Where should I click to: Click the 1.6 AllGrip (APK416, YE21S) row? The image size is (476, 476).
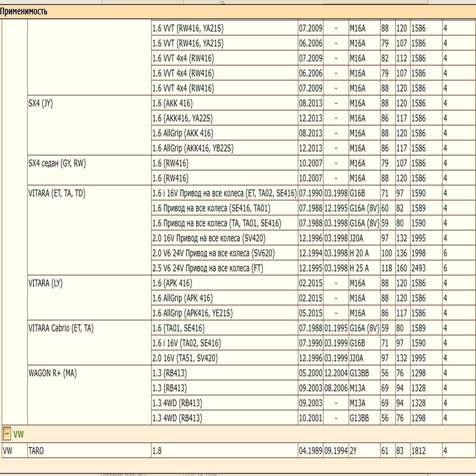(192, 313)
